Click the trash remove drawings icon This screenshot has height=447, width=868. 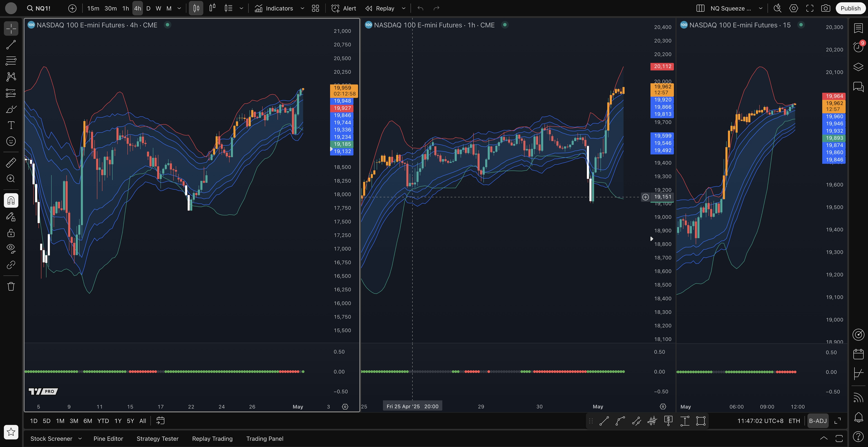click(x=11, y=286)
